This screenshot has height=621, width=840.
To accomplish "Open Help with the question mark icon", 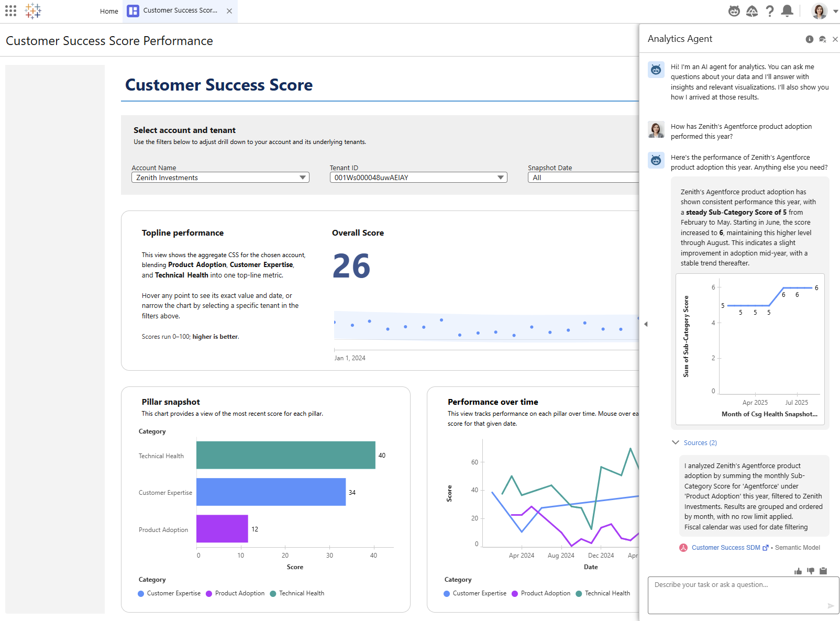I will [770, 10].
